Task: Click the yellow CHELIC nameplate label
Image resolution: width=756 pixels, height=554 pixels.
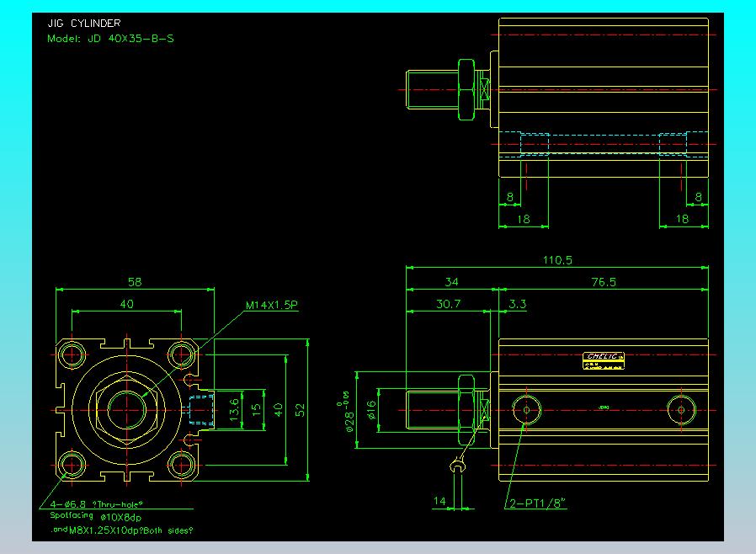Action: [604, 360]
